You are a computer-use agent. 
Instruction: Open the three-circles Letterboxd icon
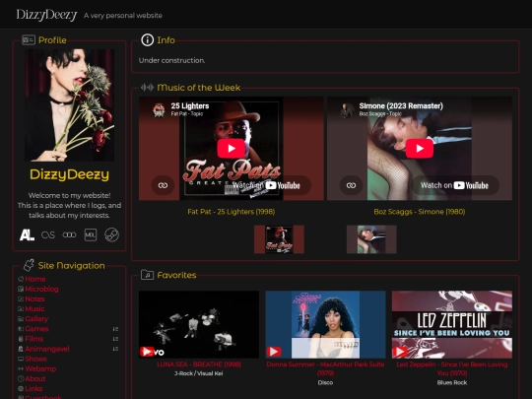[69, 234]
